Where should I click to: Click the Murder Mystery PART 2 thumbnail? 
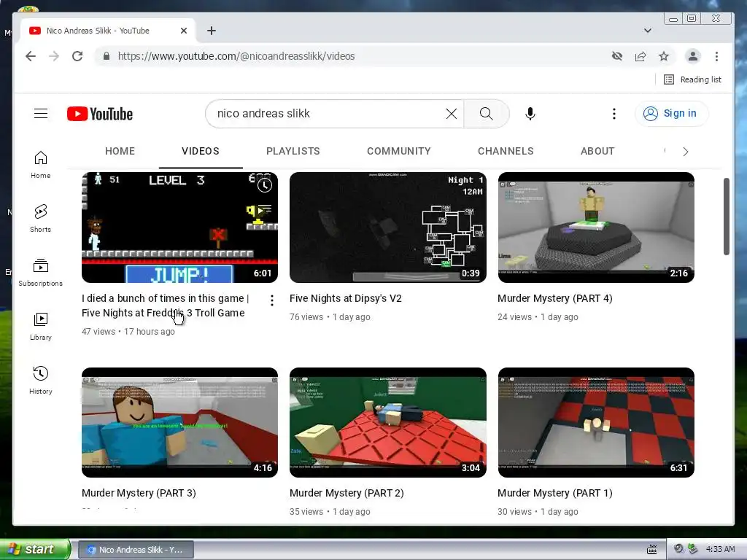coord(388,422)
